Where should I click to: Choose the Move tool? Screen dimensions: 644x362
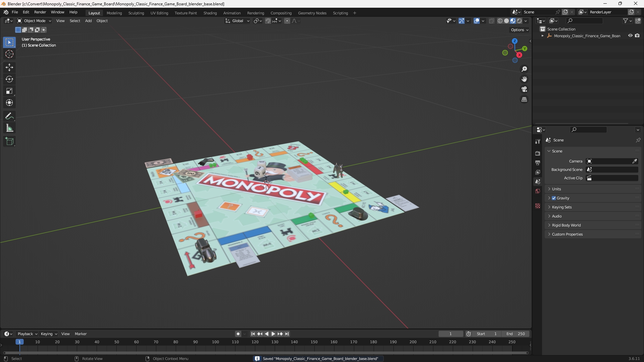click(x=9, y=67)
